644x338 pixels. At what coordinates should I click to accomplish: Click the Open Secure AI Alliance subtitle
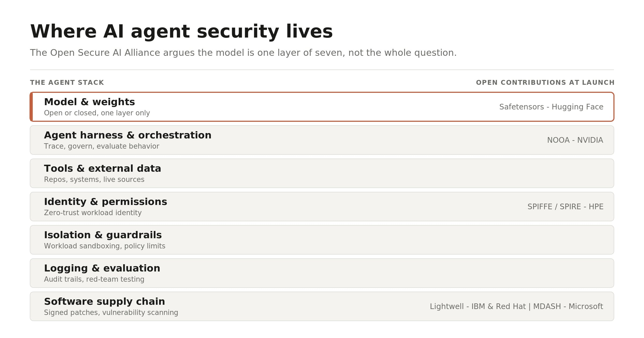[x=243, y=53]
